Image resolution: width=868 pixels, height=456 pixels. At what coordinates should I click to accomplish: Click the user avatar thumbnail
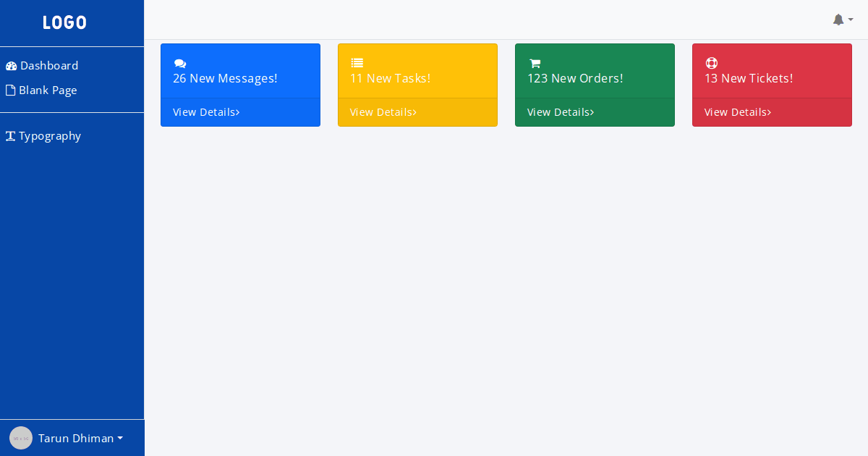(21, 438)
